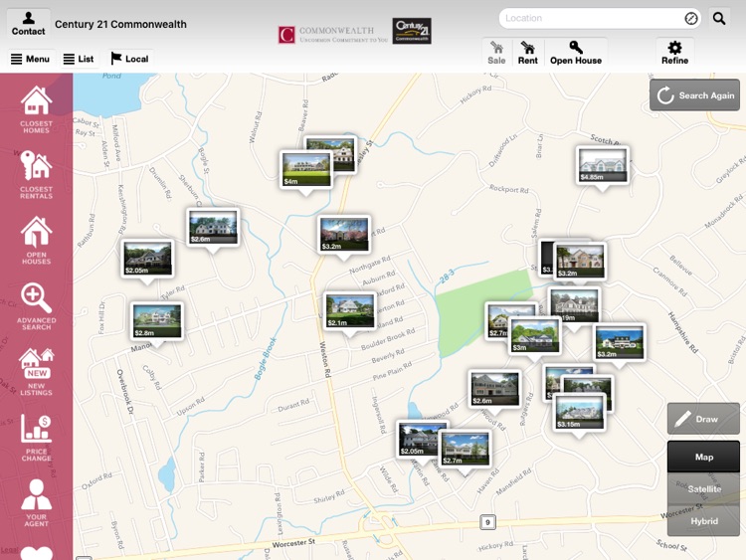Toggle the Open House filter
Image resolution: width=746 pixels, height=560 pixels.
[576, 53]
